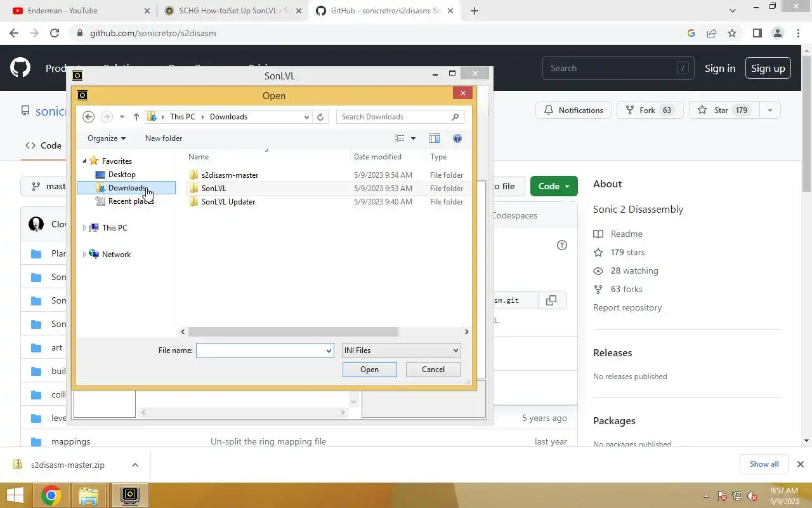Click GitHub Sign up button

pyautogui.click(x=768, y=68)
